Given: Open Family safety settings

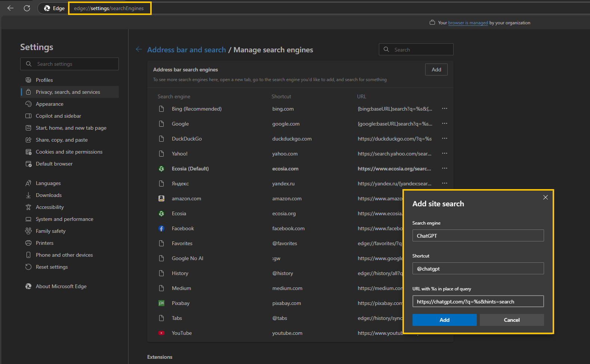Looking at the screenshot, I should [x=69, y=231].
